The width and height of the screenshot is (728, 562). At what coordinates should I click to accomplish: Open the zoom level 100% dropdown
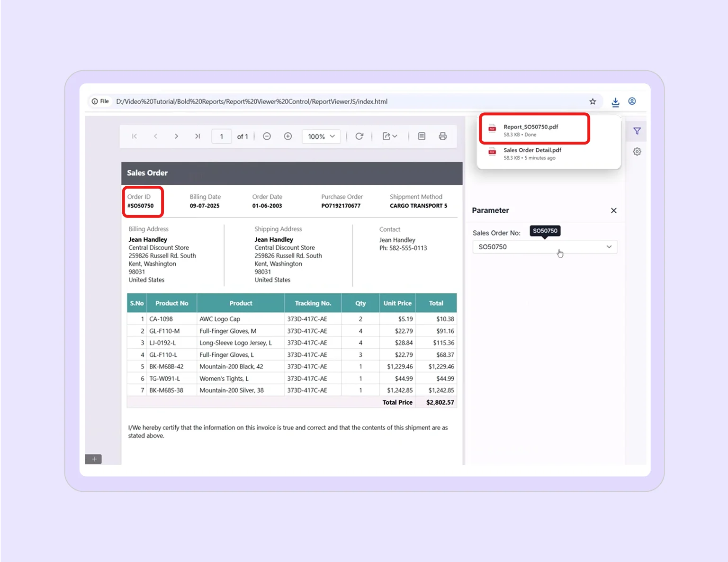click(321, 136)
